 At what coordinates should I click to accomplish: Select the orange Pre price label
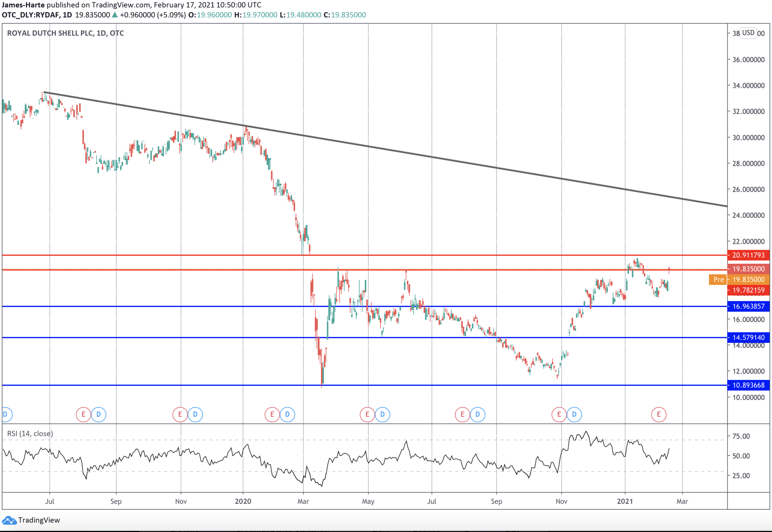[718, 279]
